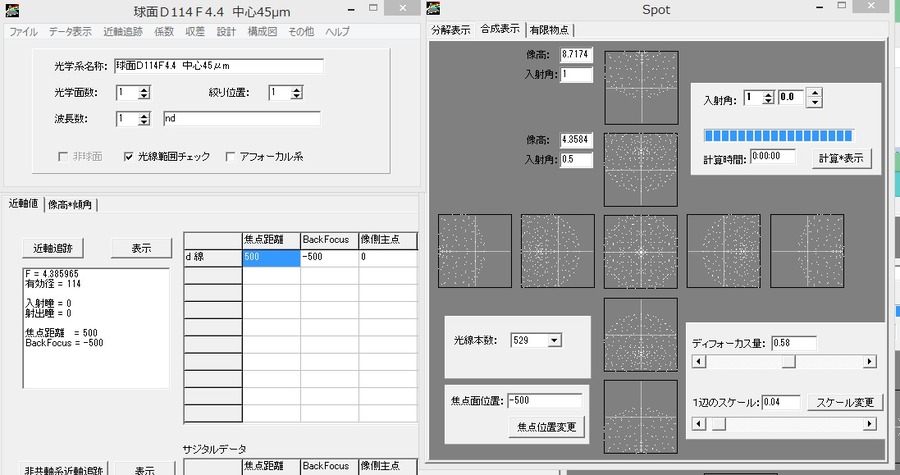
Task: Switch to the 分解表示 tab in Spot
Action: pos(451,30)
